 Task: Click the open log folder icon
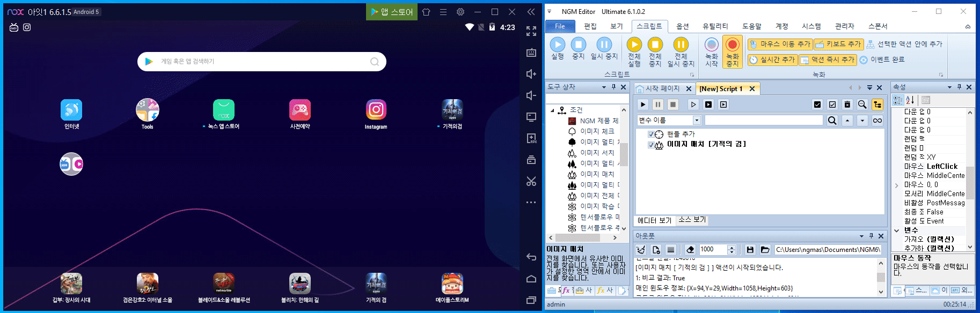pos(765,249)
